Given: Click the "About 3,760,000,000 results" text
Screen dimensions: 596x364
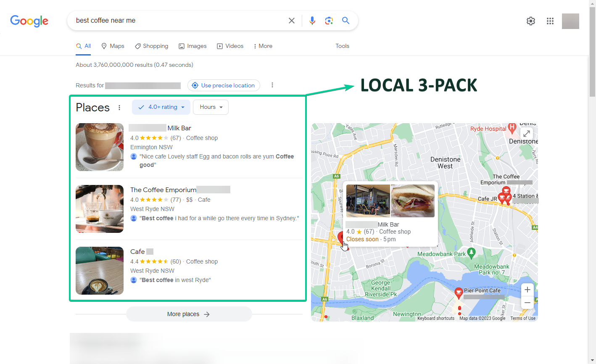Looking at the screenshot, I should coord(134,65).
